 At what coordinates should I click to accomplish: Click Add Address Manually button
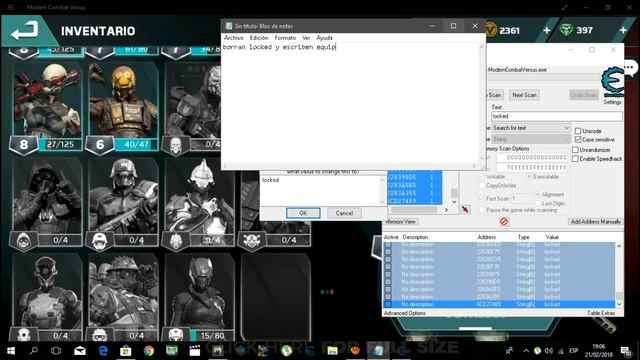(596, 222)
